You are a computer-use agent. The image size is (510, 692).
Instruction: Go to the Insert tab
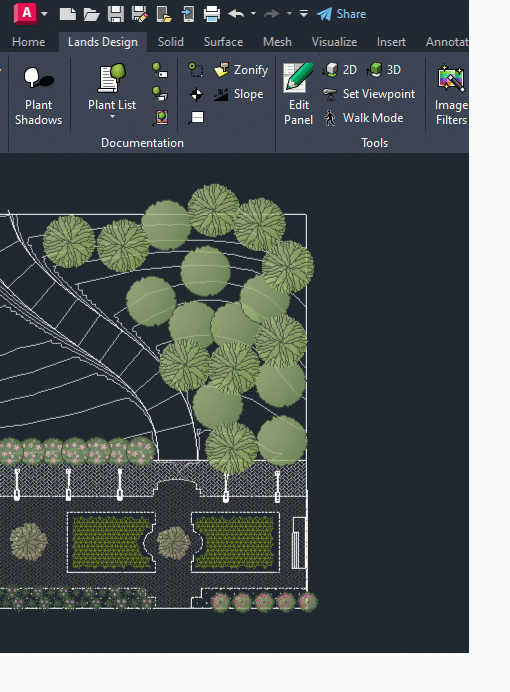[x=391, y=42]
